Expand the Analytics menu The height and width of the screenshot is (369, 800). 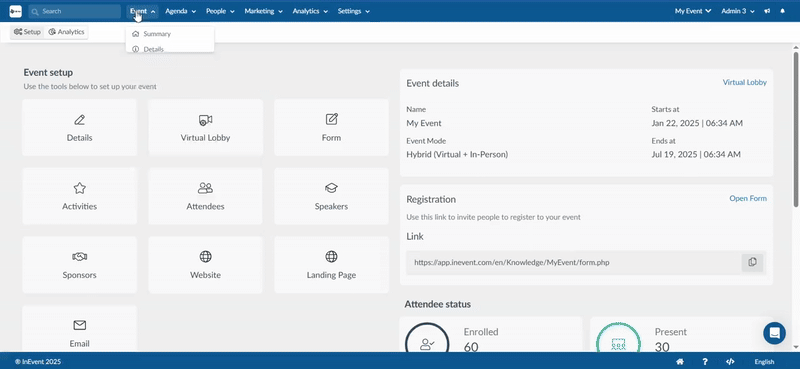(310, 11)
